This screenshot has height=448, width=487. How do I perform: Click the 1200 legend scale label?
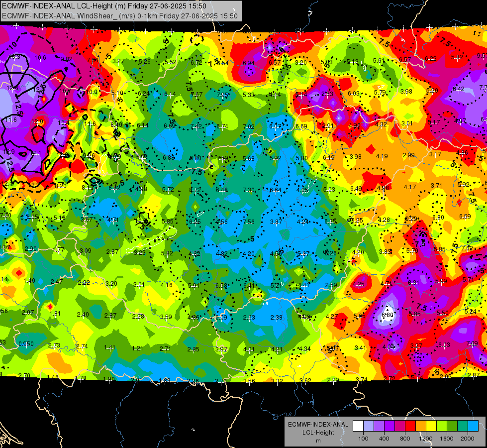pos(426,439)
